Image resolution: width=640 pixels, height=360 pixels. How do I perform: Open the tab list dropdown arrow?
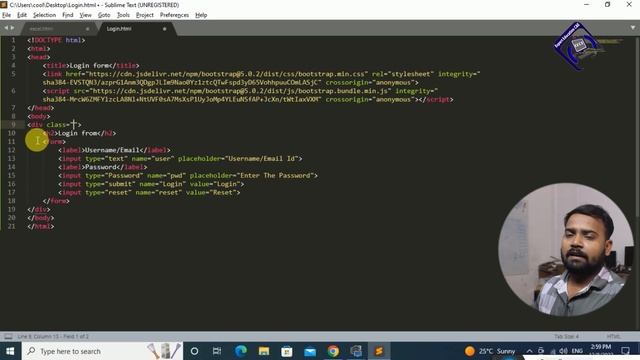633,28
